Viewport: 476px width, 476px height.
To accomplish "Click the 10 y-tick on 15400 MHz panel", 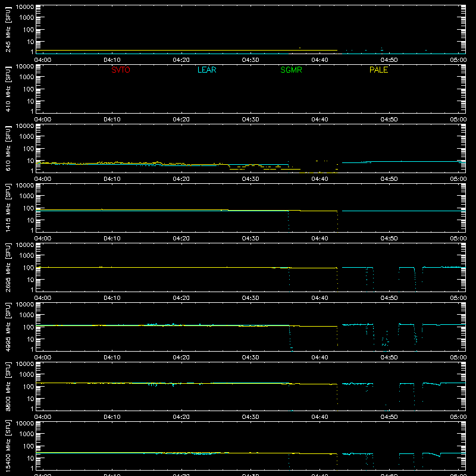I will pyautogui.click(x=30, y=458).
